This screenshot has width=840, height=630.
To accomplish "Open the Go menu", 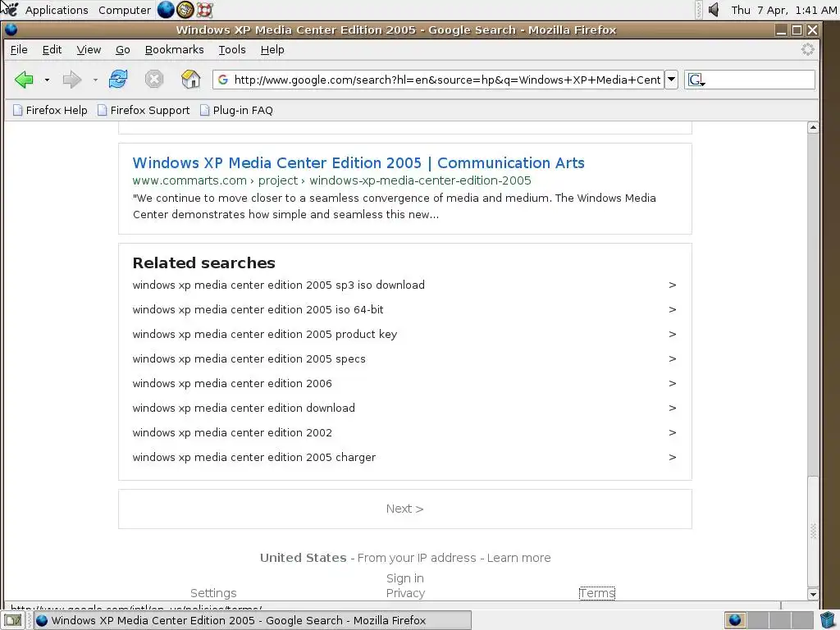I will [123, 50].
